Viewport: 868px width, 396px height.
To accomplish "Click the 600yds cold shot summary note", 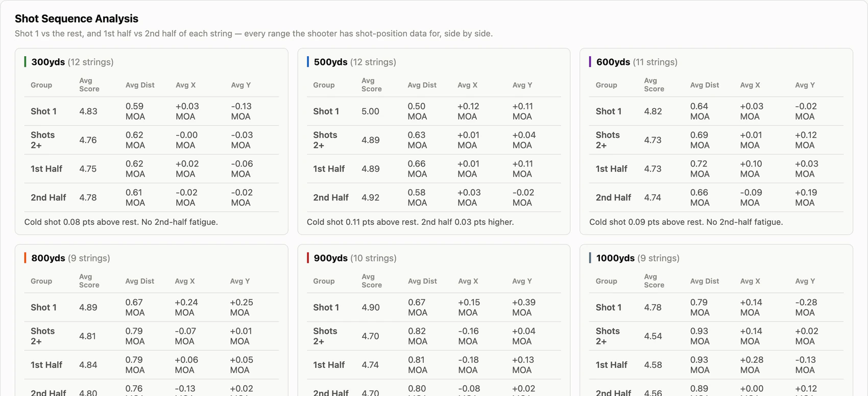I will pyautogui.click(x=686, y=222).
